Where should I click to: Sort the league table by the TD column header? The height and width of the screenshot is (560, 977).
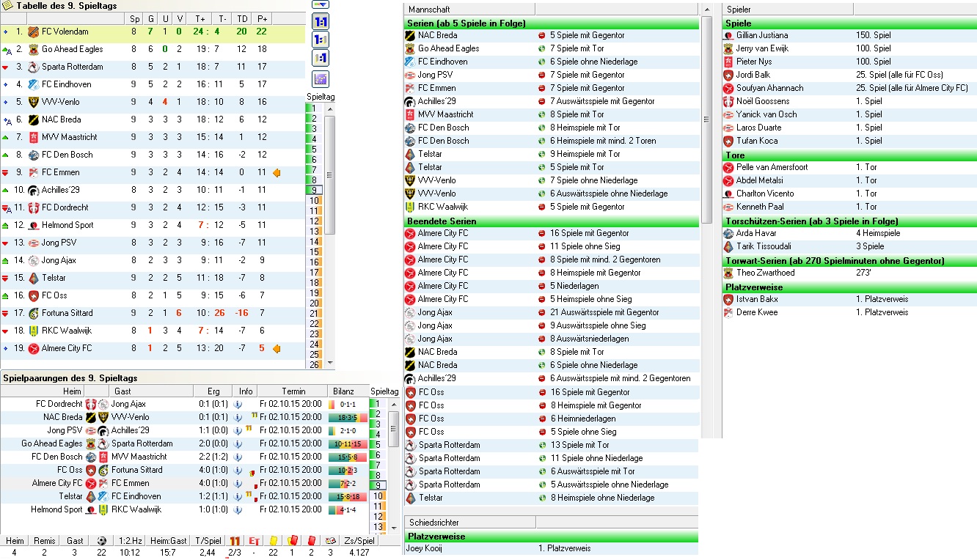(241, 19)
